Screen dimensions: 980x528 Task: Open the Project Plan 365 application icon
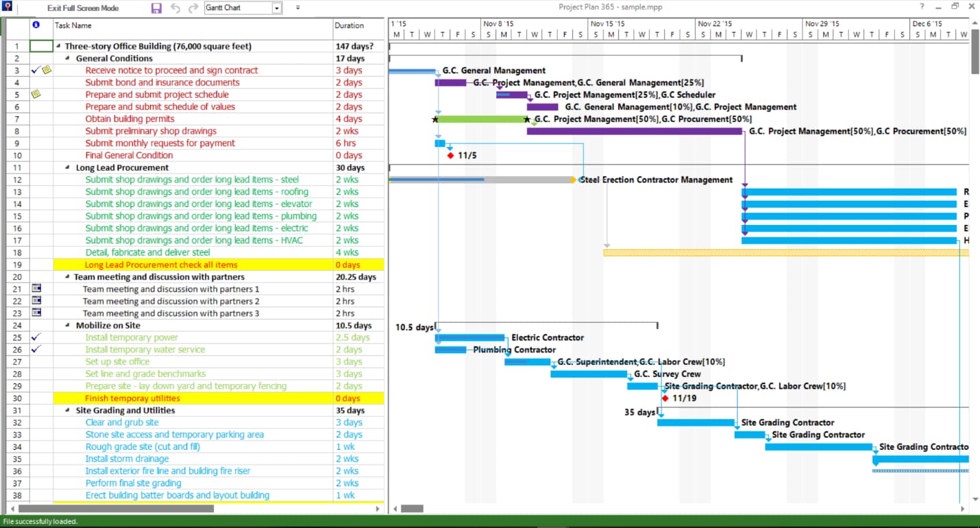8,8
